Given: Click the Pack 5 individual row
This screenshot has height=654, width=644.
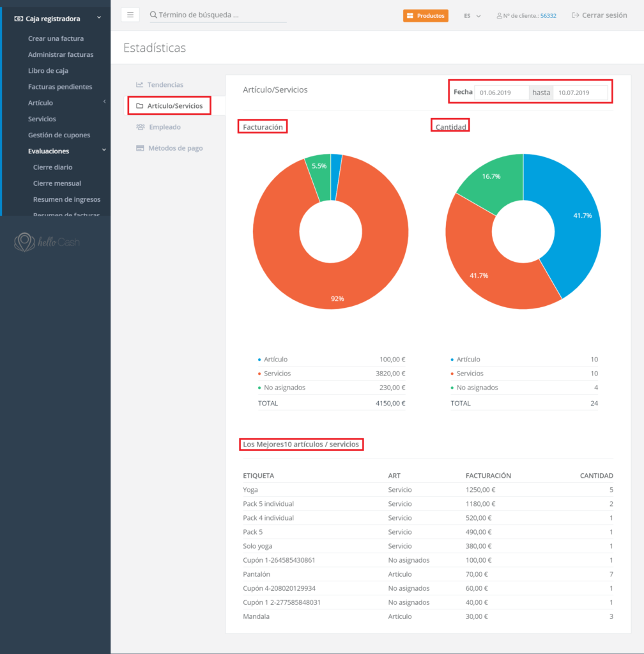Looking at the screenshot, I should coord(428,504).
